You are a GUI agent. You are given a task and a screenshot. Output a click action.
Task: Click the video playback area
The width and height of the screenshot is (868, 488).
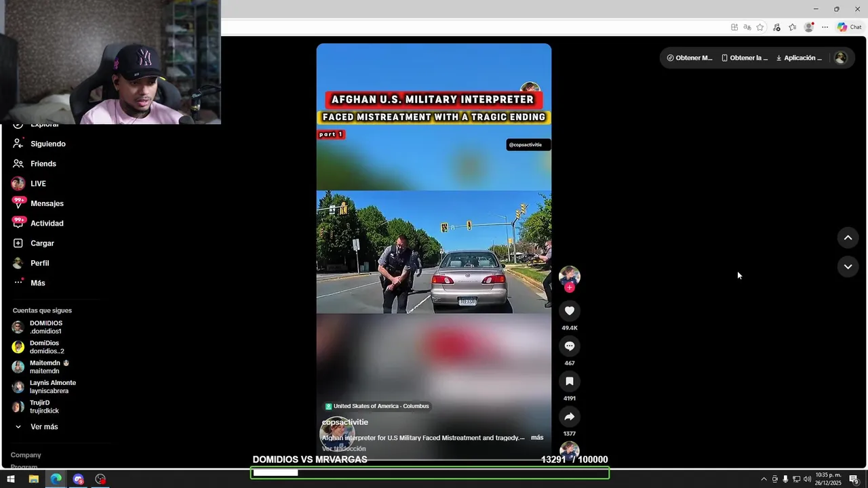pyautogui.click(x=434, y=252)
